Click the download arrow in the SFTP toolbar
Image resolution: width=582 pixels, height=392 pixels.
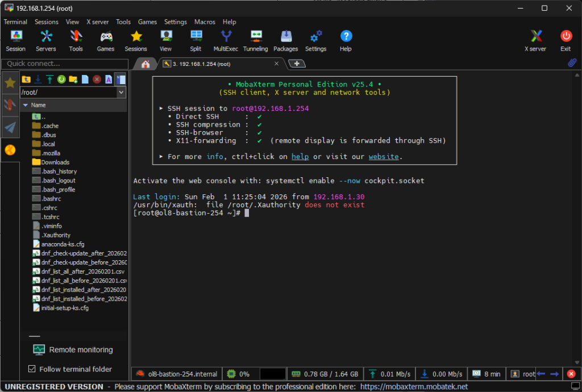[38, 80]
